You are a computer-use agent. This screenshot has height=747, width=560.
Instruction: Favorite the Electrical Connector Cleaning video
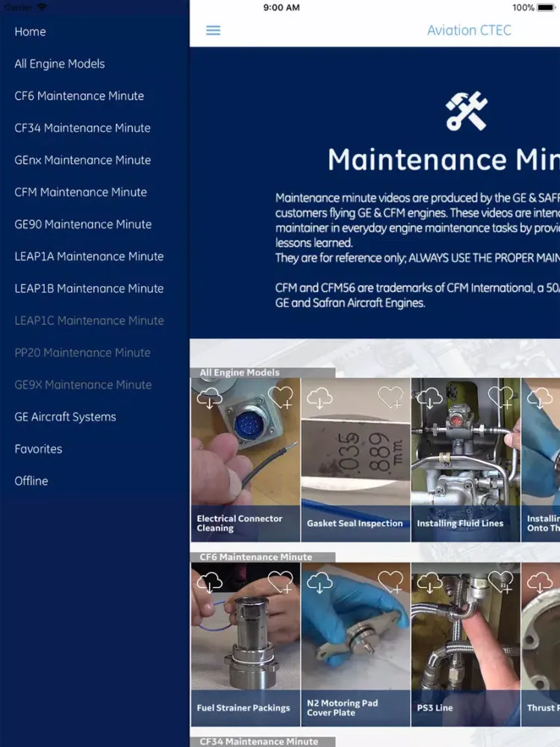tap(281, 397)
